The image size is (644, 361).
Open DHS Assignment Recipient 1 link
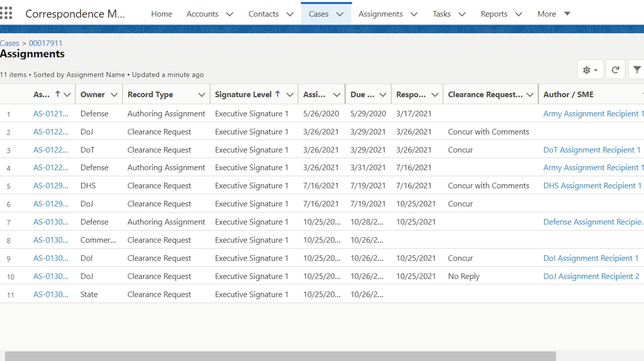click(x=592, y=186)
